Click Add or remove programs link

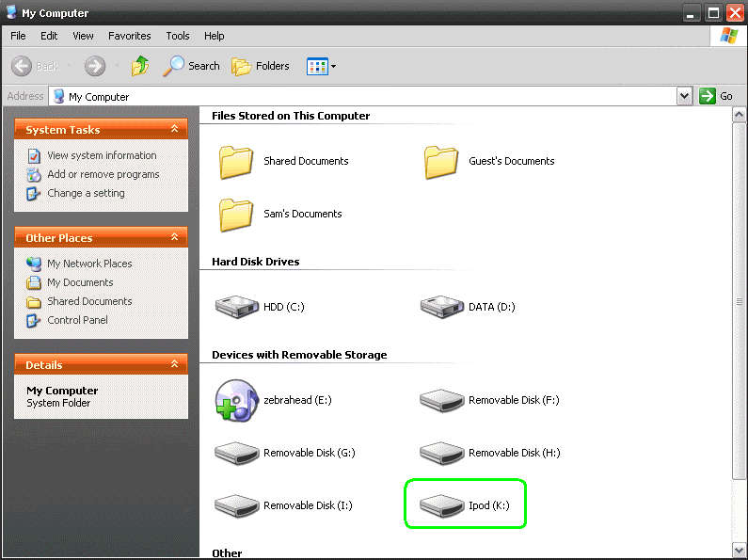[103, 174]
